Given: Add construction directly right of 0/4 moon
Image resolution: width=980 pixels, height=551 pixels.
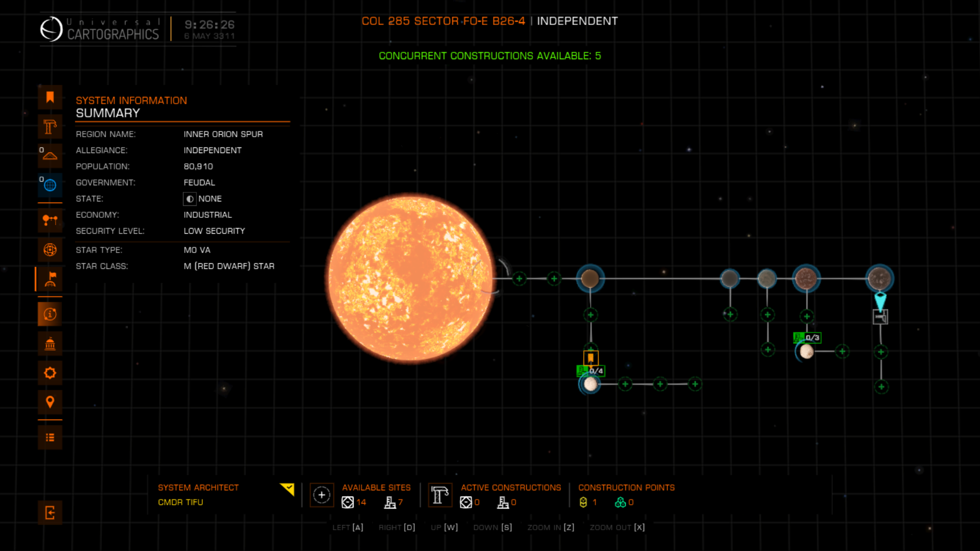Looking at the screenshot, I should (625, 384).
